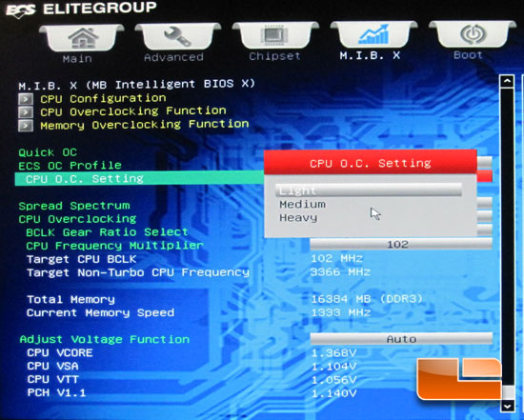Select the CPU O.C. Setting row

tap(140, 178)
